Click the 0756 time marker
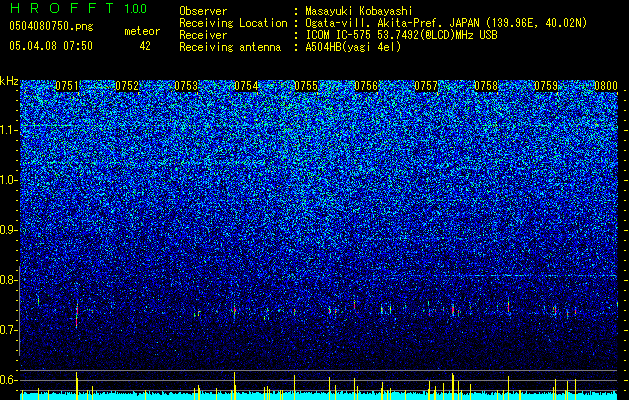 [x=366, y=86]
